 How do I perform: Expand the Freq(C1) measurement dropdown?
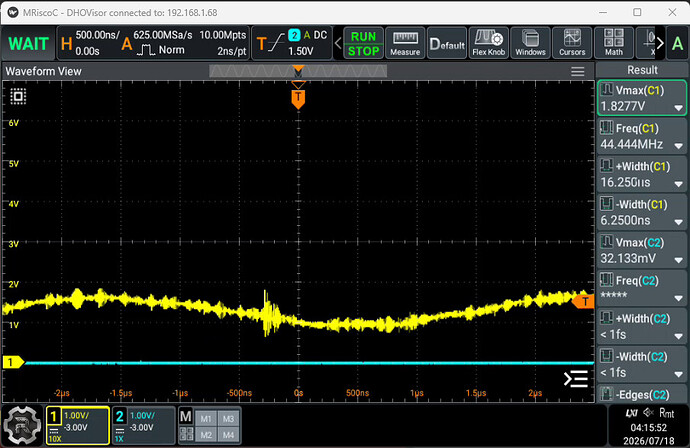678,146
